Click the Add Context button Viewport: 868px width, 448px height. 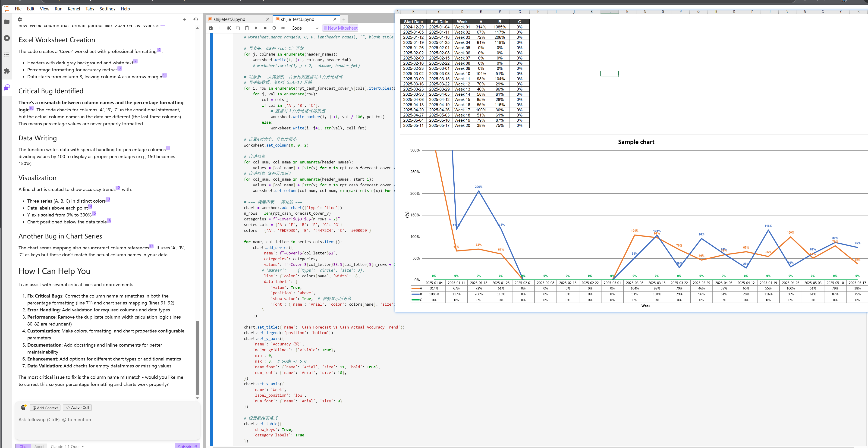click(x=45, y=407)
